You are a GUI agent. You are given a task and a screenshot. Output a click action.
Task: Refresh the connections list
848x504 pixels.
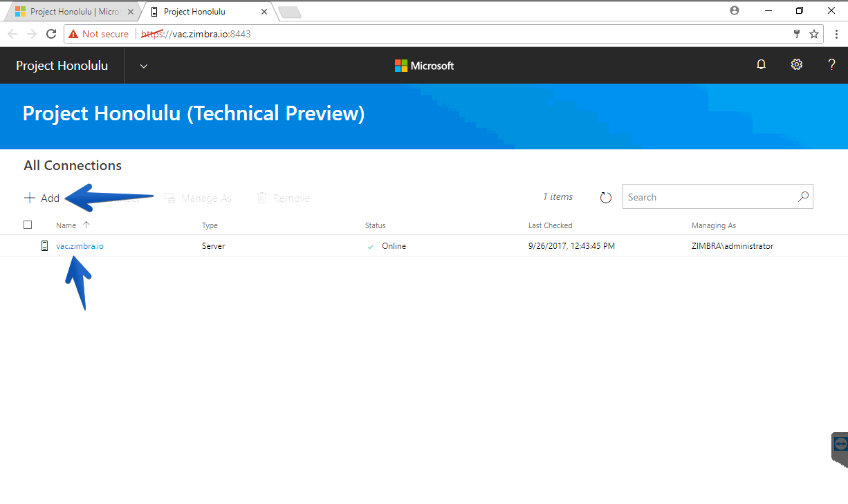(606, 198)
